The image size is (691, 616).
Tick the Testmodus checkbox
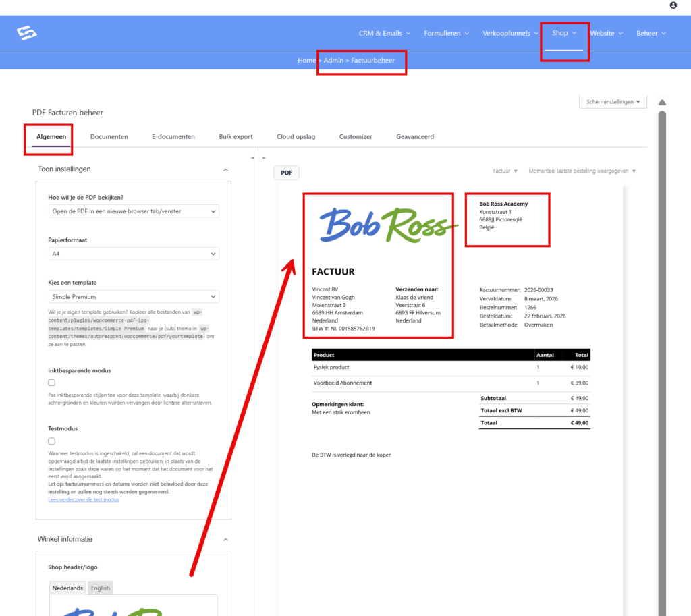point(52,441)
